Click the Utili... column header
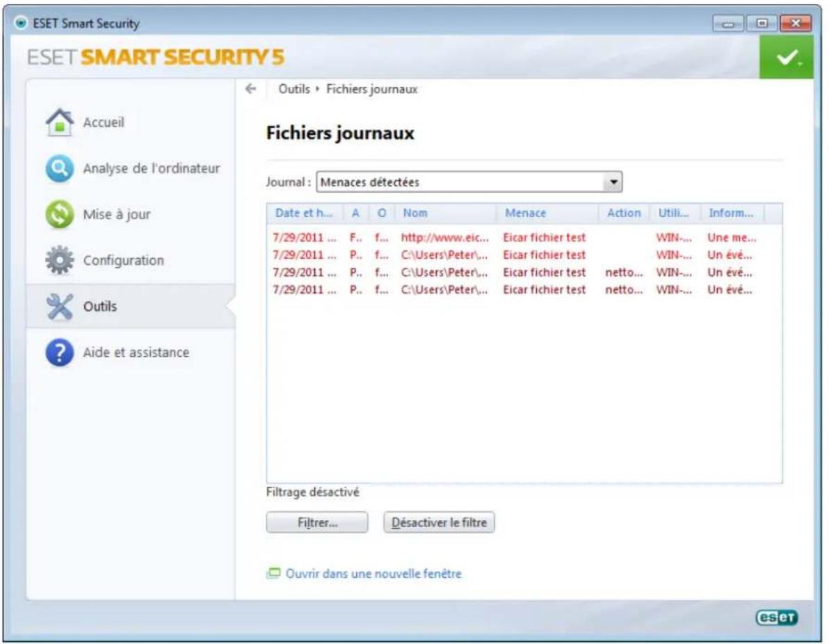This screenshot has width=829, height=644. coord(675,213)
